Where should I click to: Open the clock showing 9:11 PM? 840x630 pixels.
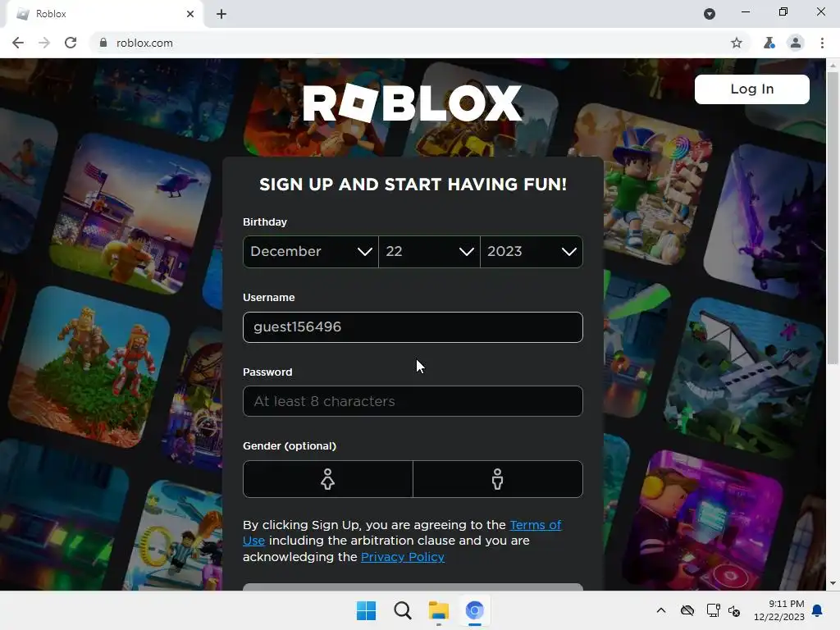pos(779,610)
